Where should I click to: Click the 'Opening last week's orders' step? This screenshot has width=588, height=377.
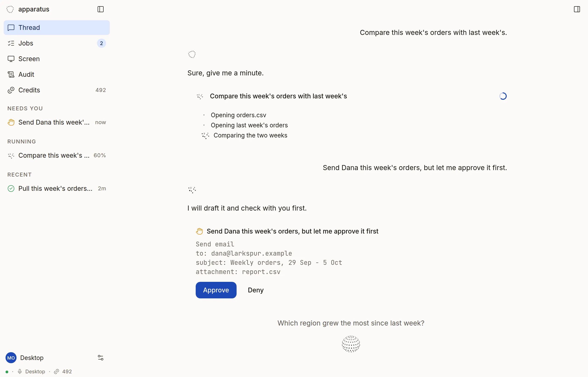click(249, 125)
